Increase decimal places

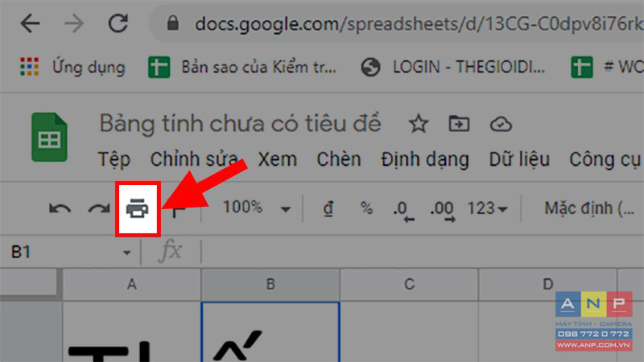pyautogui.click(x=443, y=211)
